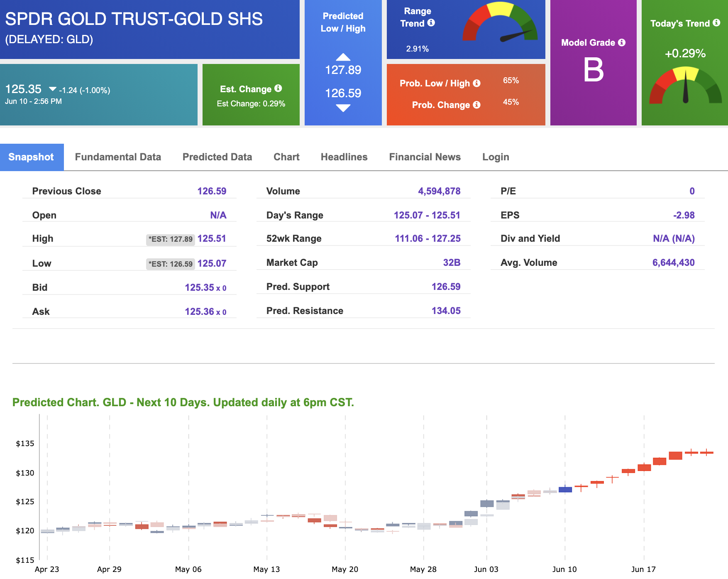The image size is (728, 579).
Task: Click the predicted high up arrow
Action: click(x=343, y=57)
